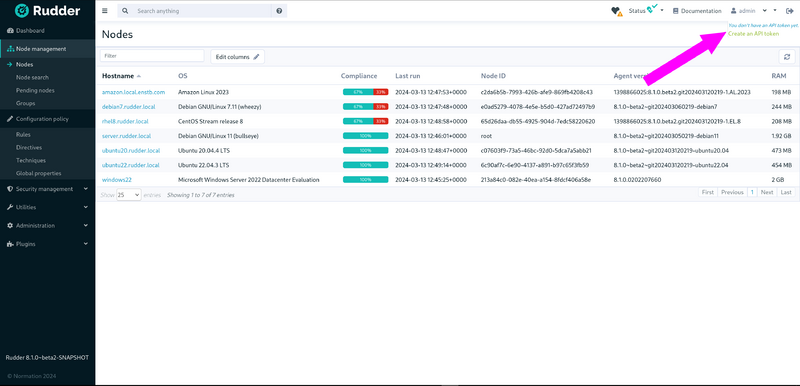This screenshot has width=800, height=386.
Task: Expand the Utilities chevron
Action: [86, 207]
